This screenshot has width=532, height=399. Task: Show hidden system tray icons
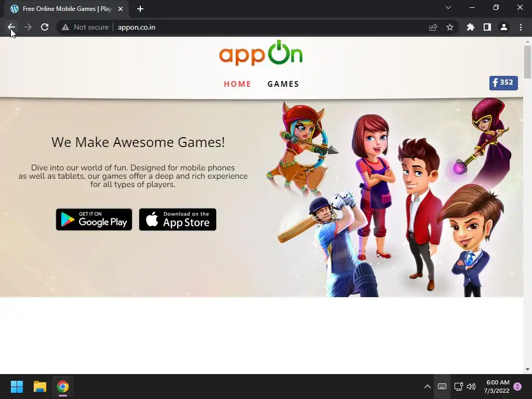[x=428, y=387]
